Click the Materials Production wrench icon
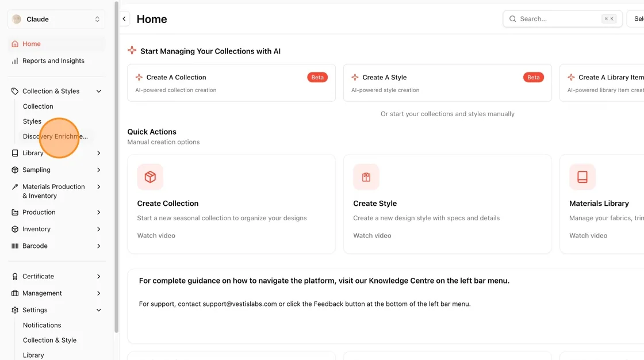This screenshot has width=644, height=360. [x=15, y=186]
